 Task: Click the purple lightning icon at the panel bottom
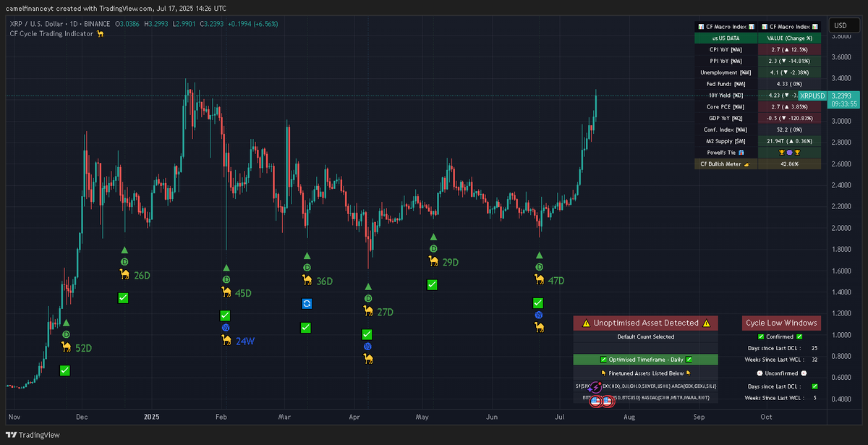(595, 386)
